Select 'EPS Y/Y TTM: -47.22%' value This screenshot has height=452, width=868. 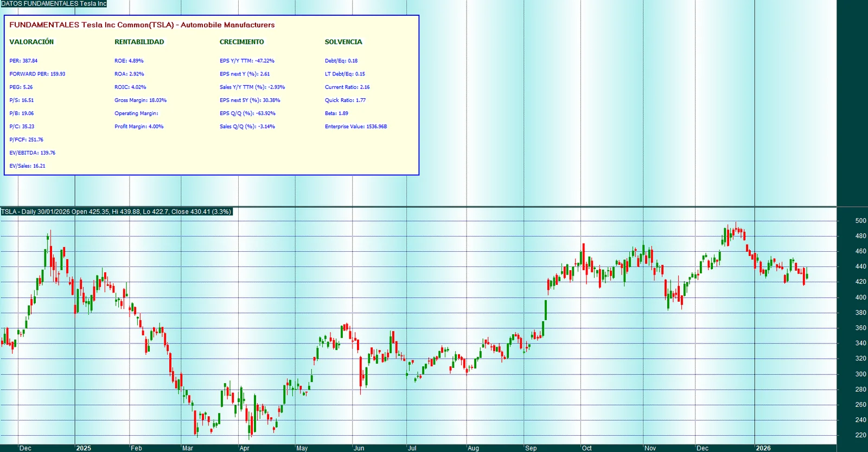(247, 61)
